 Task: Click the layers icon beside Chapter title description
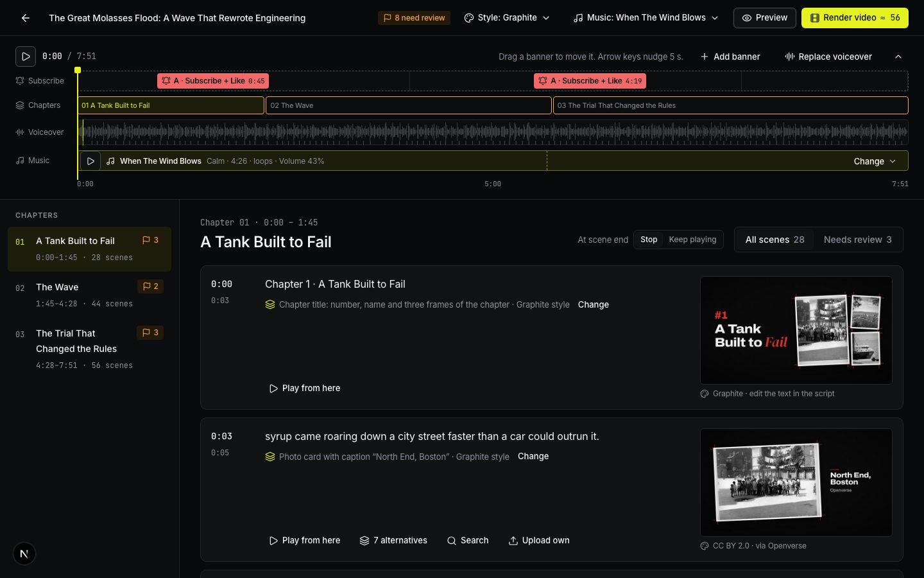pos(270,304)
